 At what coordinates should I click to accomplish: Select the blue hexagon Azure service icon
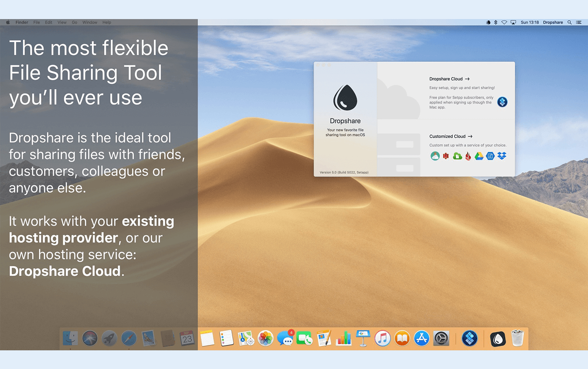pos(490,156)
